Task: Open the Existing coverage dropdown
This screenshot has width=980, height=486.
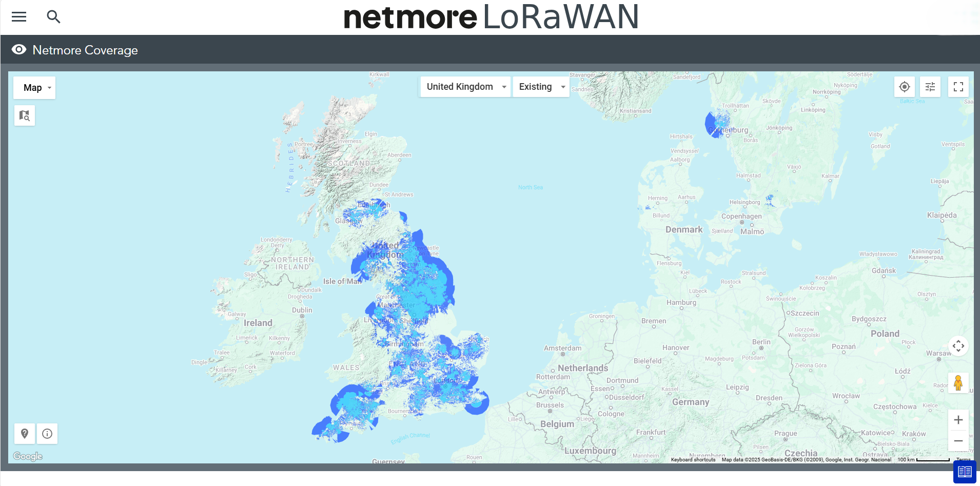Action: [x=541, y=87]
